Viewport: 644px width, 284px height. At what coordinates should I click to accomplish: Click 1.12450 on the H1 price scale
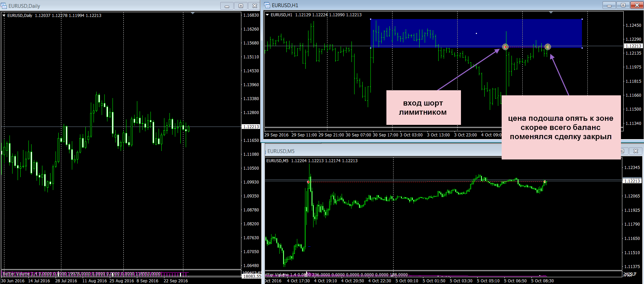(x=633, y=25)
